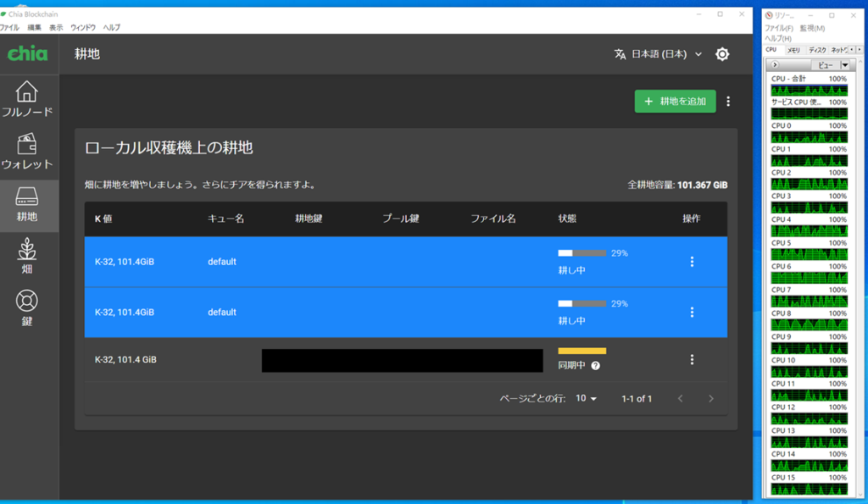
Task: Open 表示 menu in Chia window
Action: (56, 27)
